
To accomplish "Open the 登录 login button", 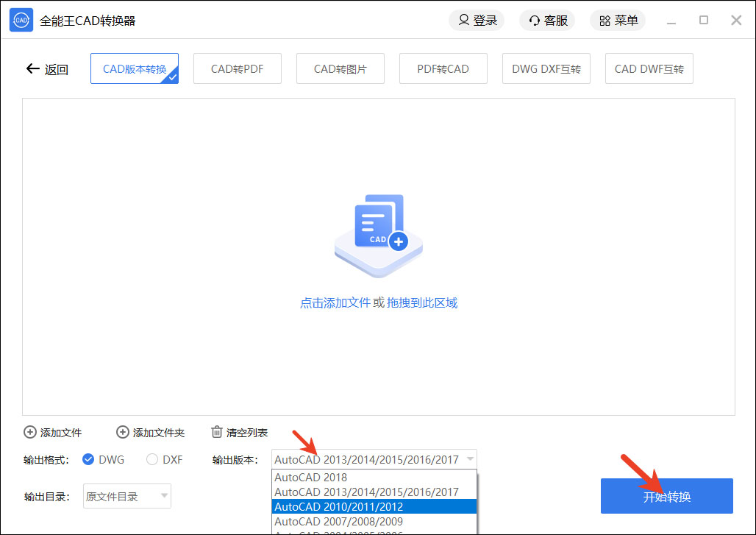I will [477, 21].
